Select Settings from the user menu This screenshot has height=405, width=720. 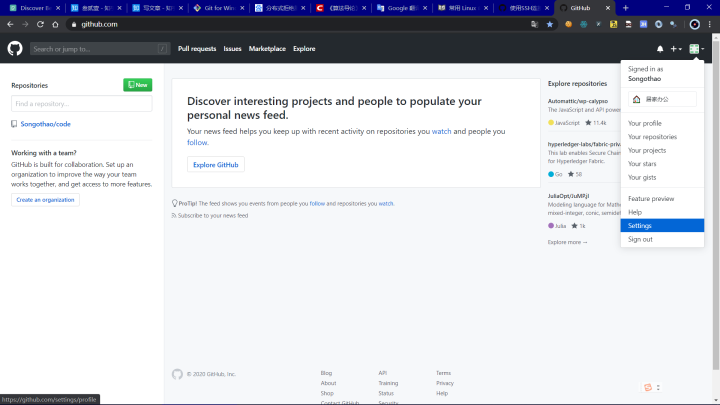coord(662,225)
